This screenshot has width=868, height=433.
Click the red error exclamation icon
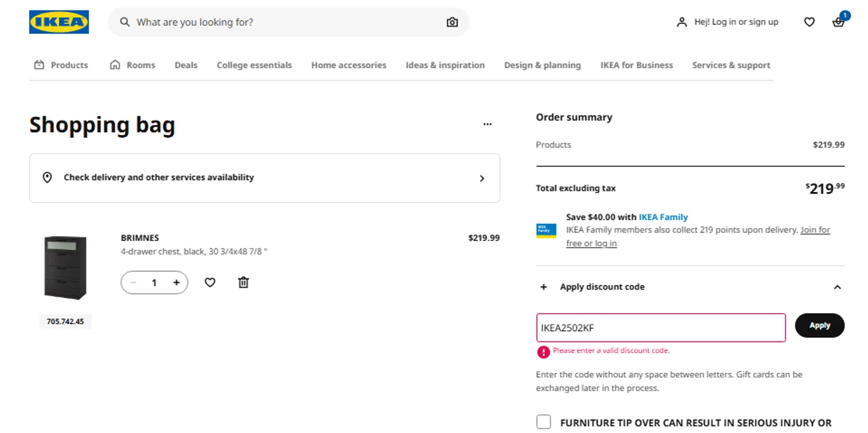pos(543,352)
